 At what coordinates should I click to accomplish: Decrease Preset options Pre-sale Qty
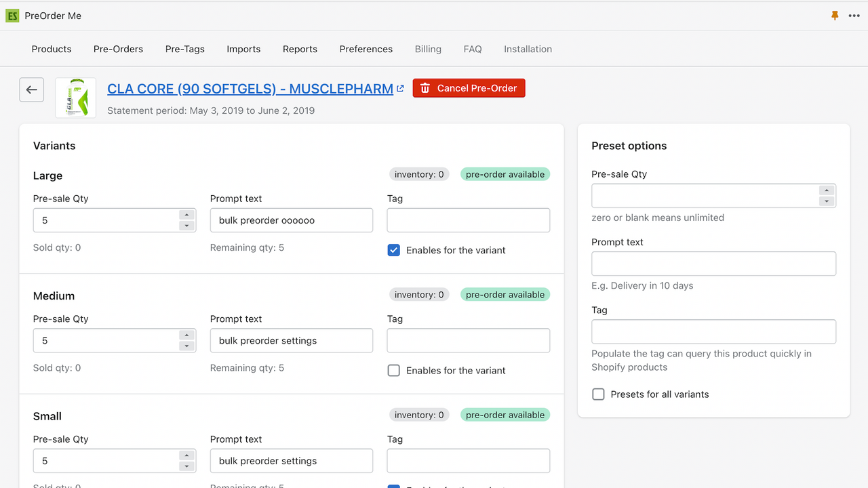826,201
